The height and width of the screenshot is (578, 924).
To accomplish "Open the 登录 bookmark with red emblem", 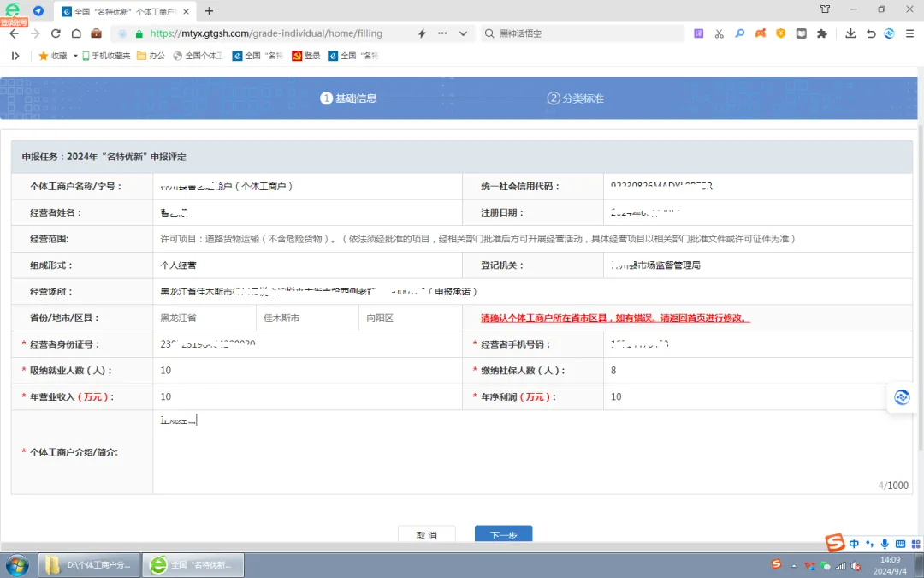I will click(306, 56).
